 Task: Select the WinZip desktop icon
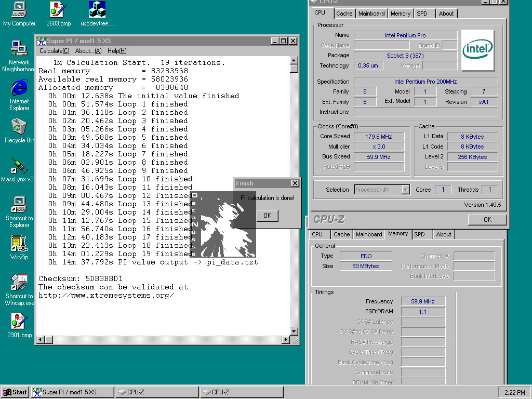point(19,248)
